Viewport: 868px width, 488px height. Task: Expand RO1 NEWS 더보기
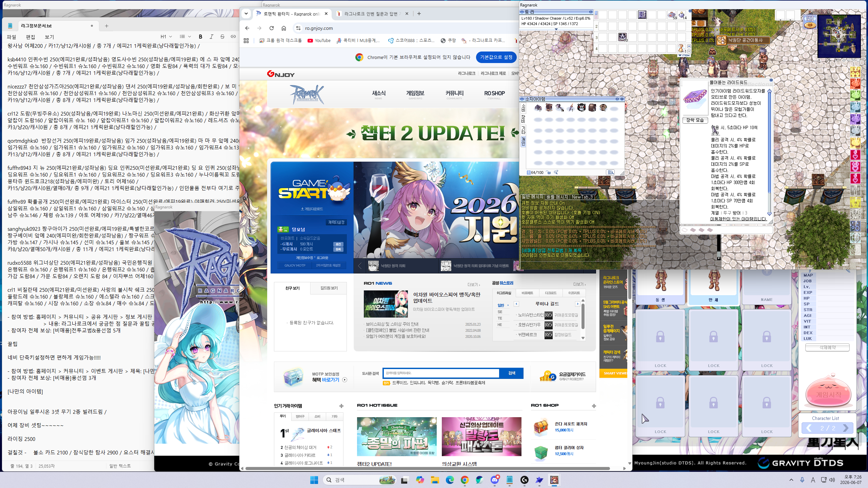[474, 284]
